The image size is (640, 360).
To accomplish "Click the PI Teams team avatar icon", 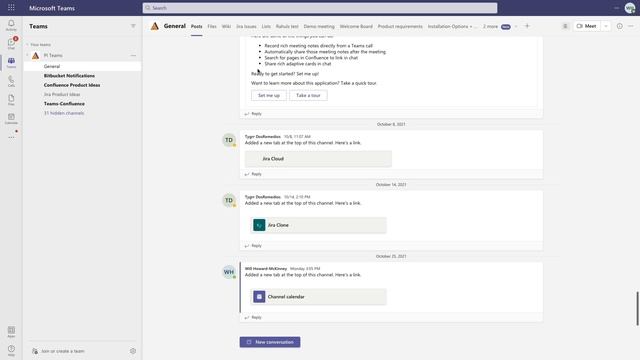I will (x=36, y=56).
